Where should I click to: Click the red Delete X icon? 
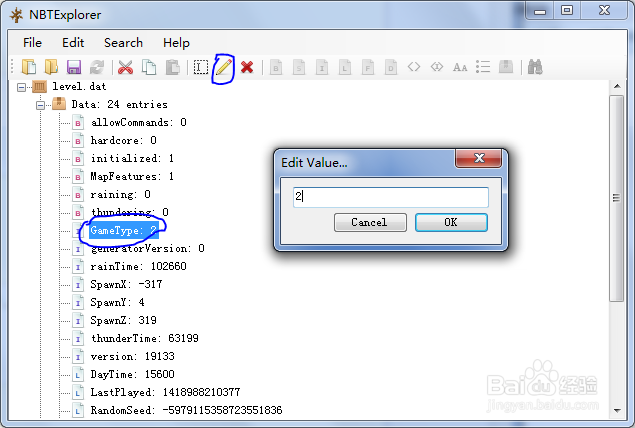[247, 67]
